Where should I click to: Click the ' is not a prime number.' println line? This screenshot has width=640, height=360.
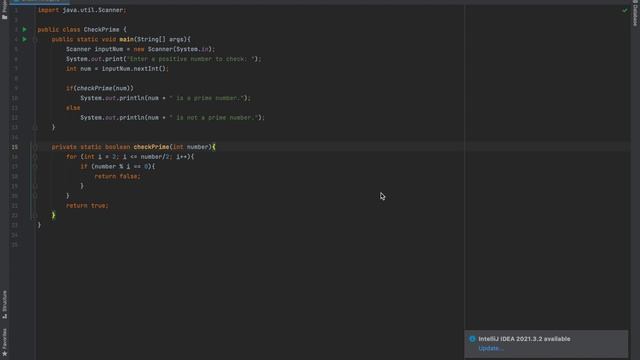[172, 118]
